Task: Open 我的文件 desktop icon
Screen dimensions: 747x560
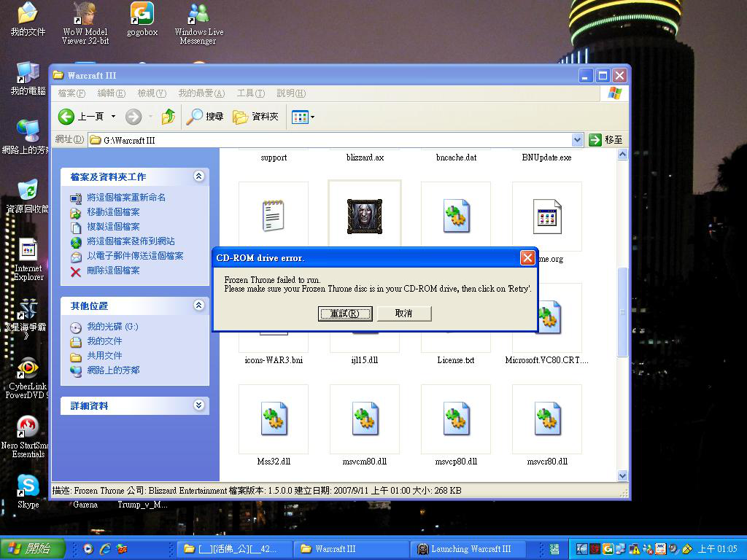Action: [x=28, y=19]
